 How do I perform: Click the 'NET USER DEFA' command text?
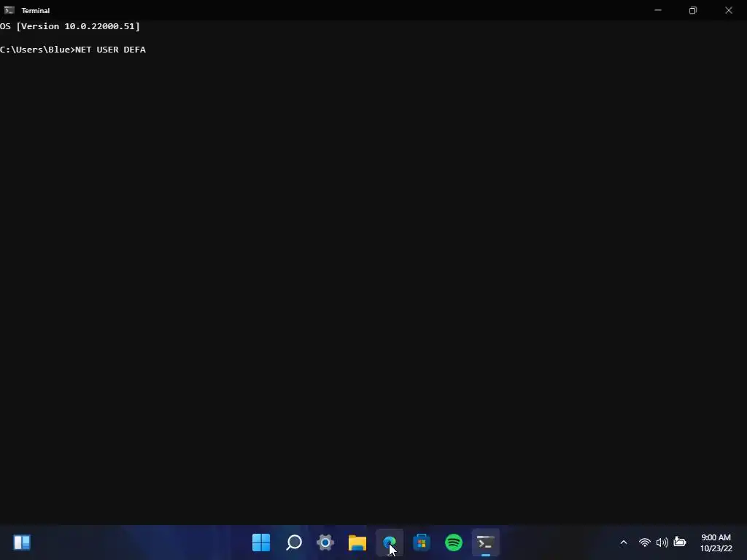click(111, 50)
